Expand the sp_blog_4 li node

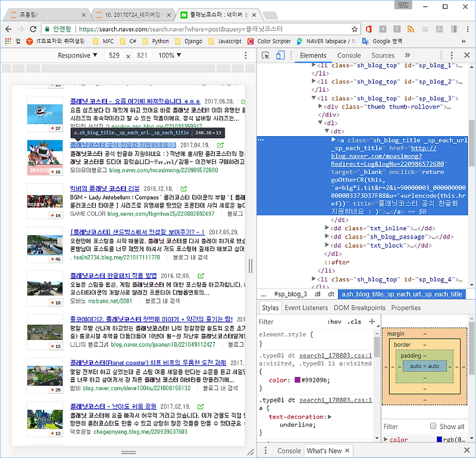coord(314,278)
